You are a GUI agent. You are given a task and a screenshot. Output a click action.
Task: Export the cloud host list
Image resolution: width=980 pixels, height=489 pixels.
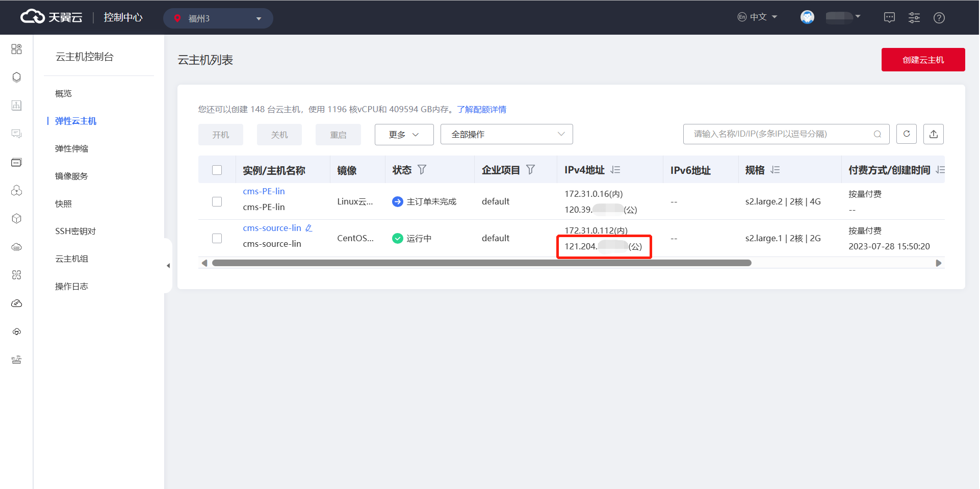(934, 134)
